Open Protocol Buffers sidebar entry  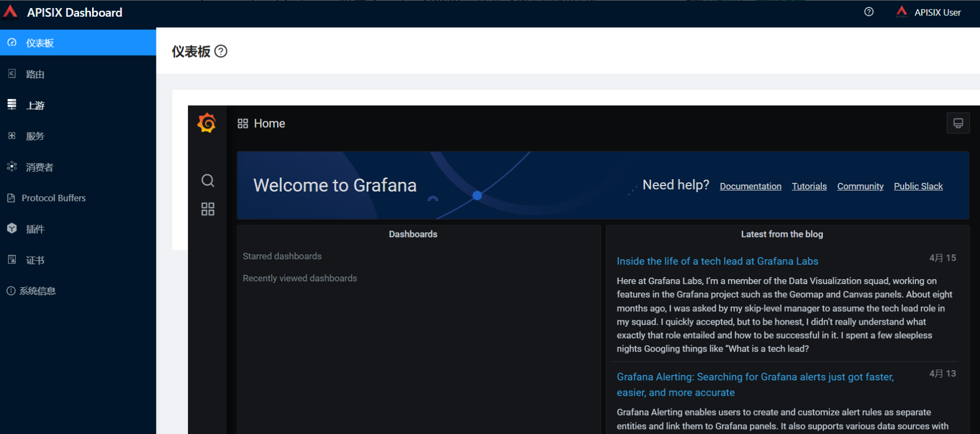click(78, 198)
